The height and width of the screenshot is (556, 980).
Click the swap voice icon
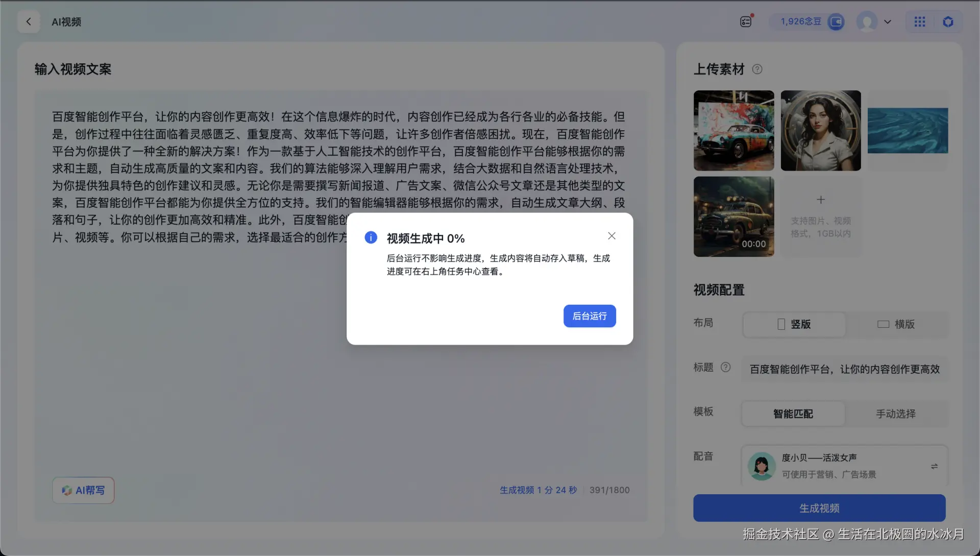point(934,466)
